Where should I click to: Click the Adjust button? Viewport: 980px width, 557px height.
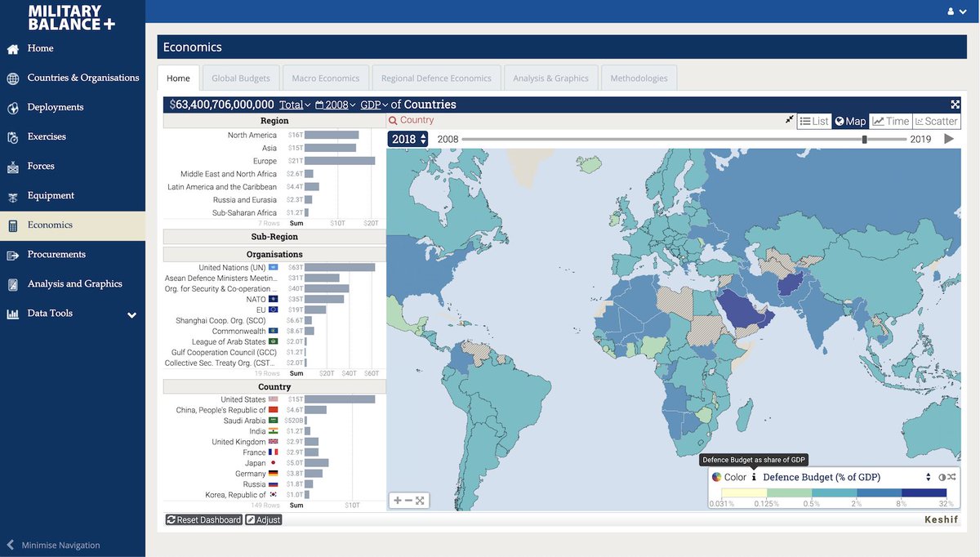tap(264, 519)
